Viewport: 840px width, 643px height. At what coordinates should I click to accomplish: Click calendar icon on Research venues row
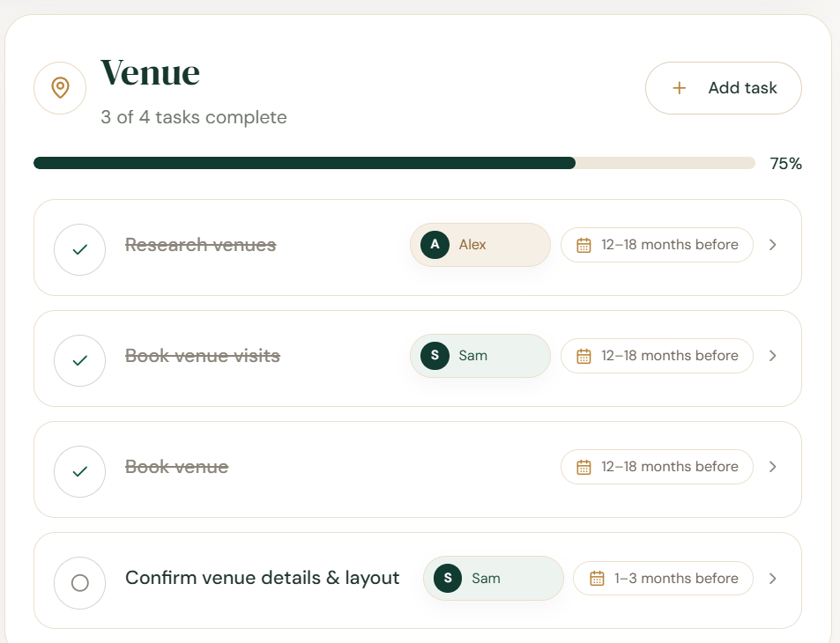584,245
